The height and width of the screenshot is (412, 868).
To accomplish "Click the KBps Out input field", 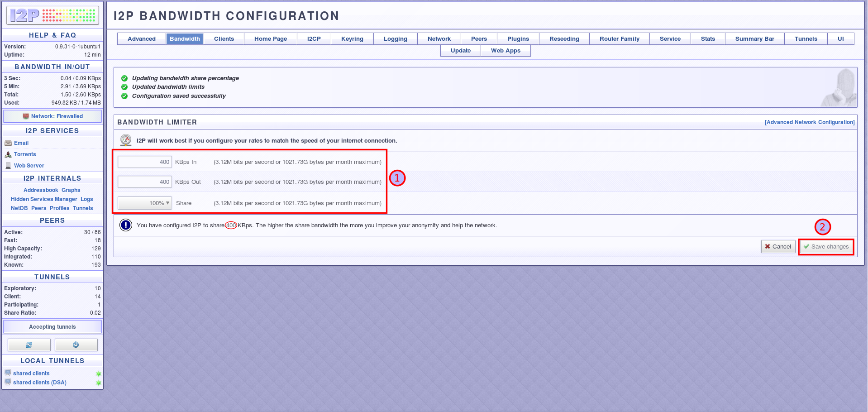I will click(145, 182).
